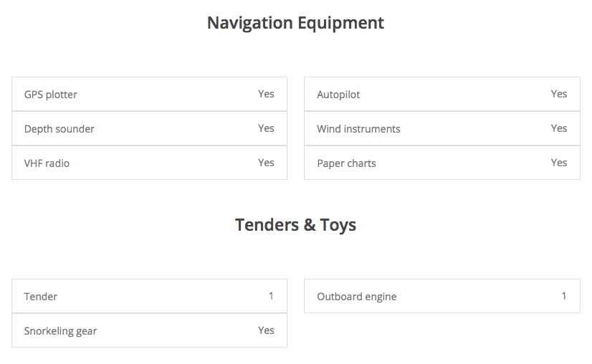592x364 pixels.
Task: Click the Navigation Equipment heading
Action: coord(295,23)
